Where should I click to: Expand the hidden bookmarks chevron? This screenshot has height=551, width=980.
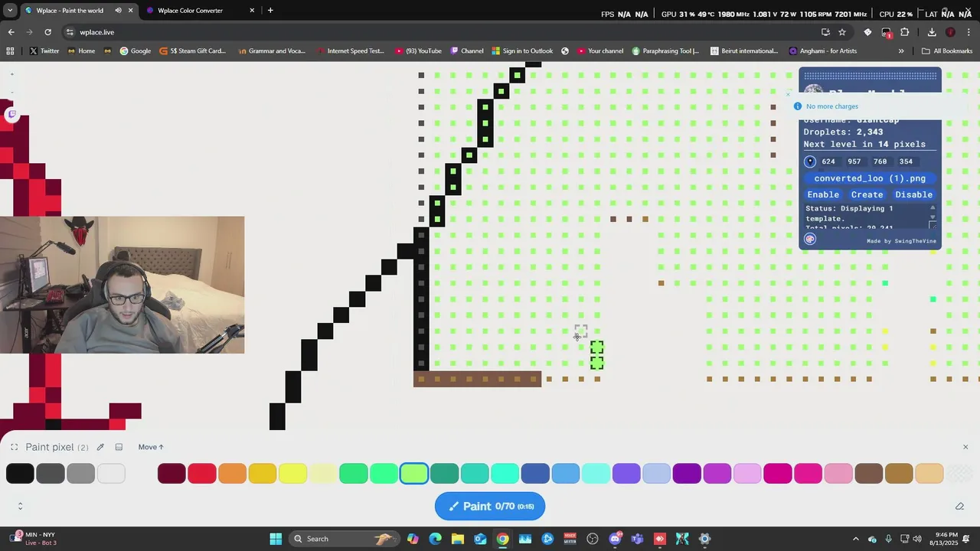[901, 51]
